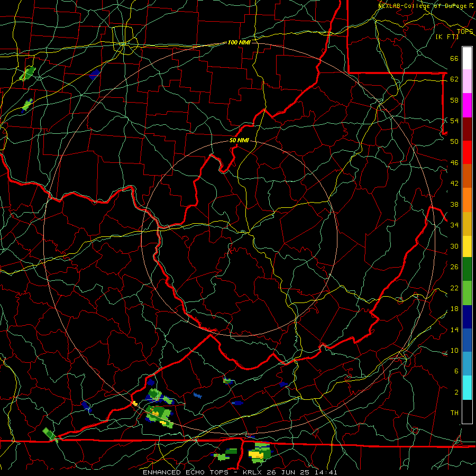Click the dark green legend swatch
This screenshot has height=476, width=476.
click(x=467, y=269)
